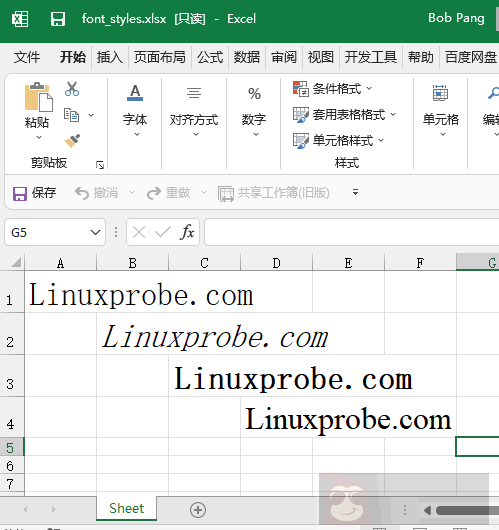Select row 3 header

coord(12,376)
